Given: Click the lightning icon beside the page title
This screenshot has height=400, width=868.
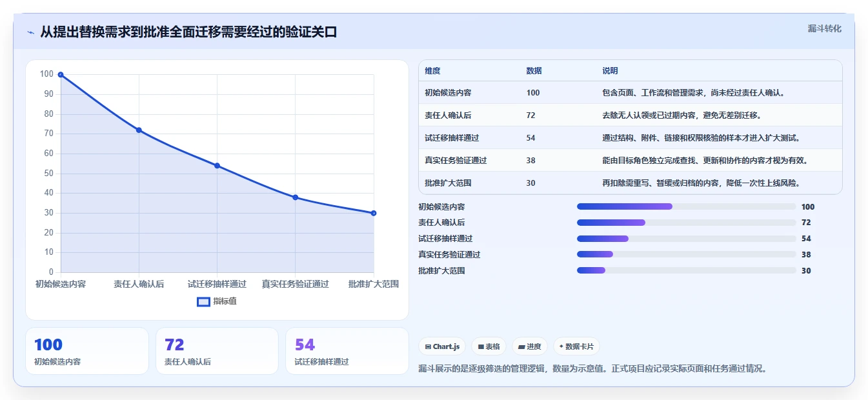Looking at the screenshot, I should (30, 32).
